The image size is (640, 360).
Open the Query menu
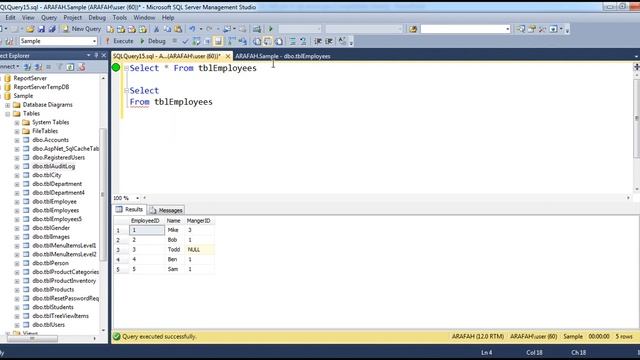coord(49,18)
